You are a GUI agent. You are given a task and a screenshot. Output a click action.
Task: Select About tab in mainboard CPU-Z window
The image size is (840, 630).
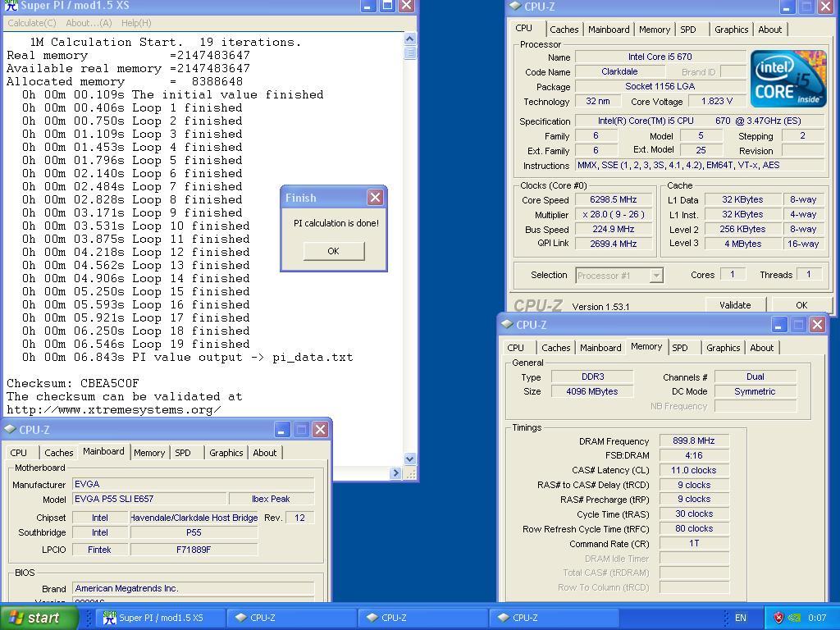pyautogui.click(x=265, y=453)
